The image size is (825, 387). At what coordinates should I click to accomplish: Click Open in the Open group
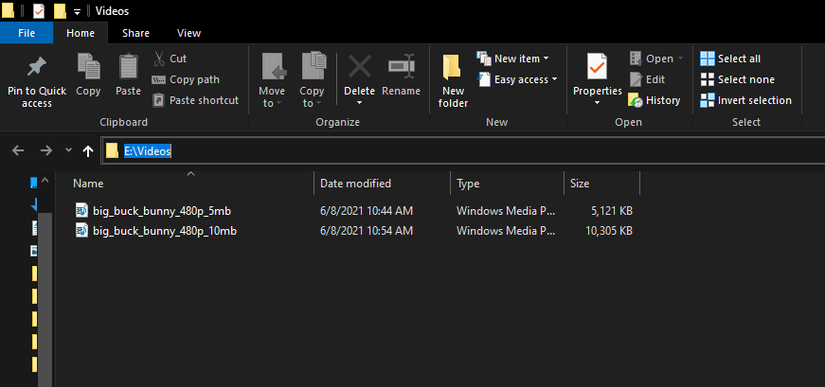point(656,58)
